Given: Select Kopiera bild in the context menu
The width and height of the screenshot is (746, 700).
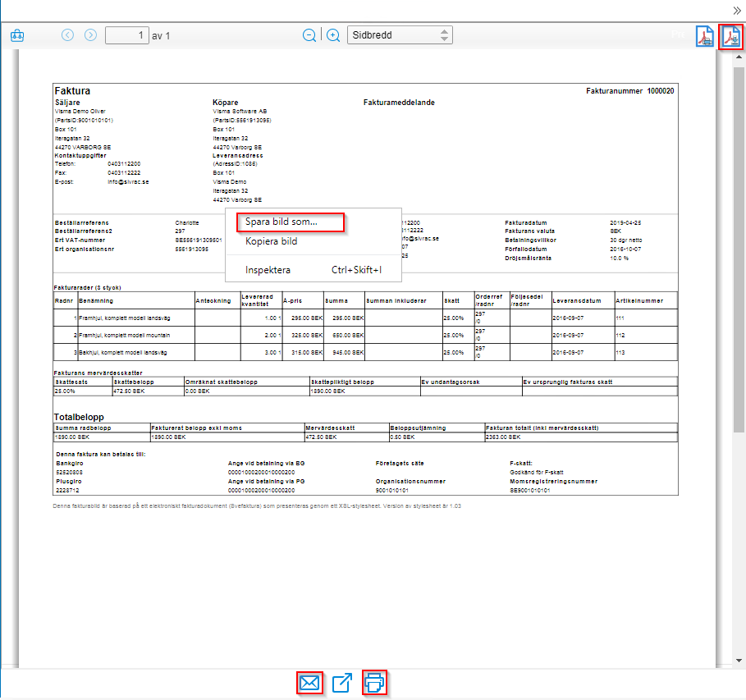Looking at the screenshot, I should [272, 243].
